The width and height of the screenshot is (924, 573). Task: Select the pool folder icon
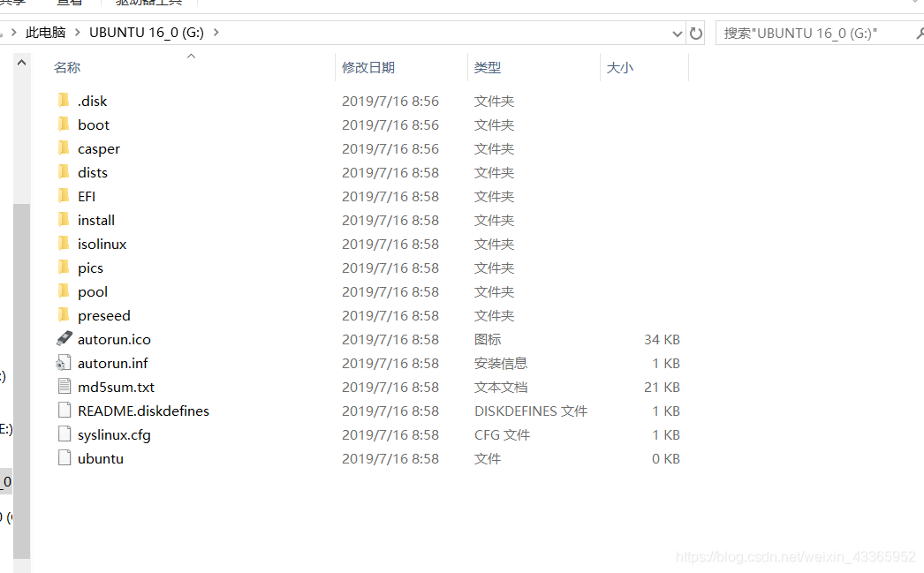pyautogui.click(x=64, y=291)
